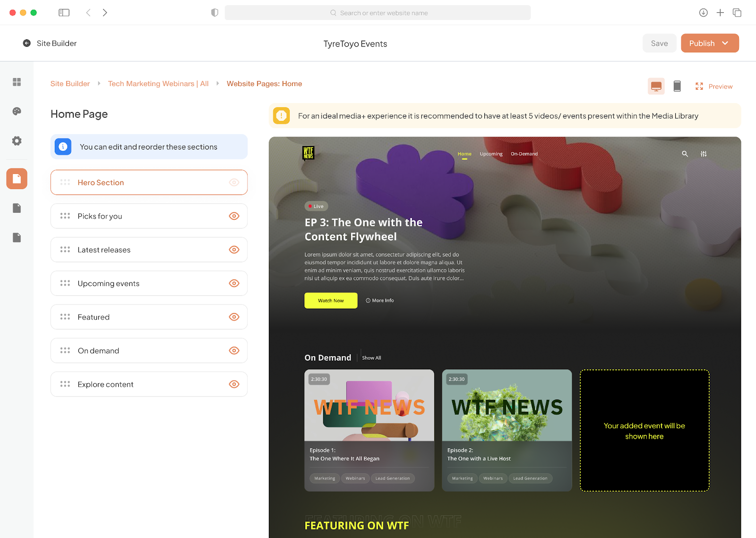Click the Save button
756x538 pixels.
pos(659,43)
